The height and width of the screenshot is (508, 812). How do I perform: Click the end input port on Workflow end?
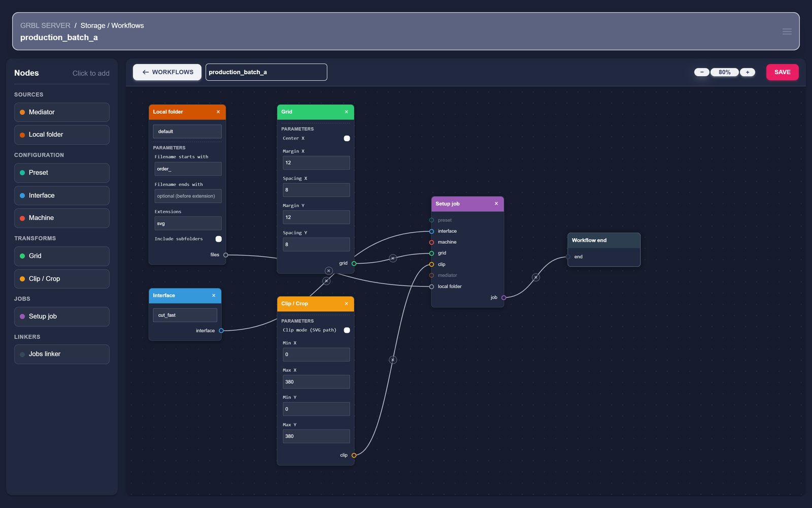(x=568, y=257)
